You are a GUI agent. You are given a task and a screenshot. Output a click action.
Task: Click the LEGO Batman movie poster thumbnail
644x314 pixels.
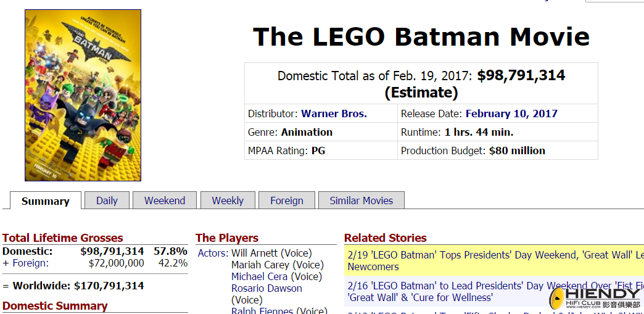point(83,95)
